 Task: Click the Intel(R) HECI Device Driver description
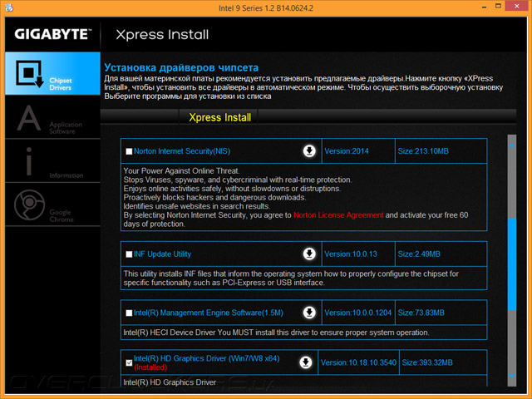click(x=276, y=332)
